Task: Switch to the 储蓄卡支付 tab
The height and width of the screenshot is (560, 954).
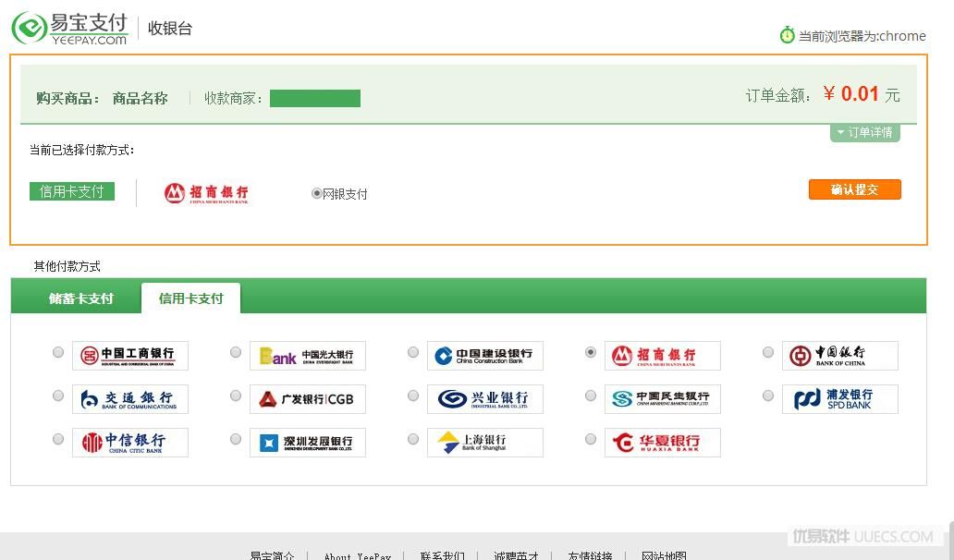Action: pos(81,298)
